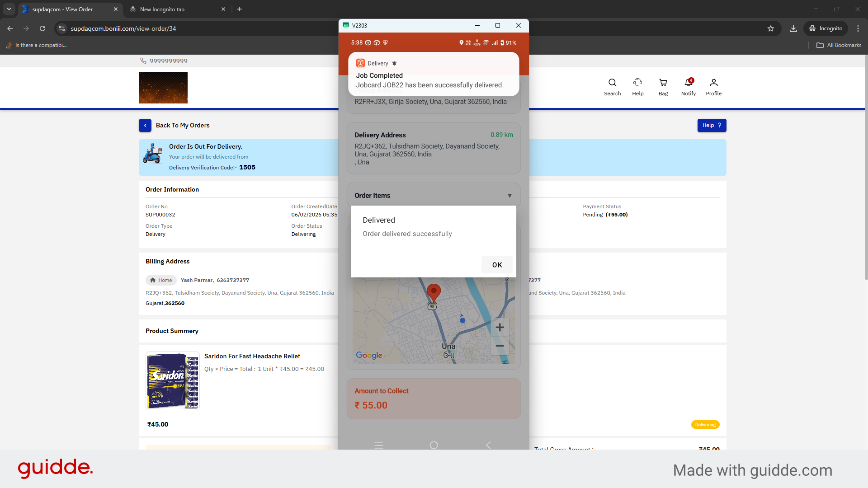Screen dimensions: 868x488
Task: Open the shopping Bag icon
Action: pyautogui.click(x=663, y=83)
